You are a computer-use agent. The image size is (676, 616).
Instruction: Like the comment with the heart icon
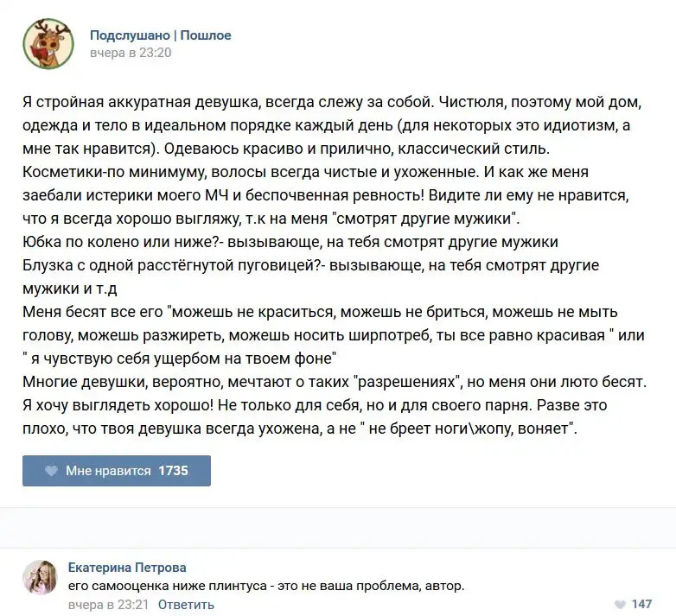click(620, 605)
